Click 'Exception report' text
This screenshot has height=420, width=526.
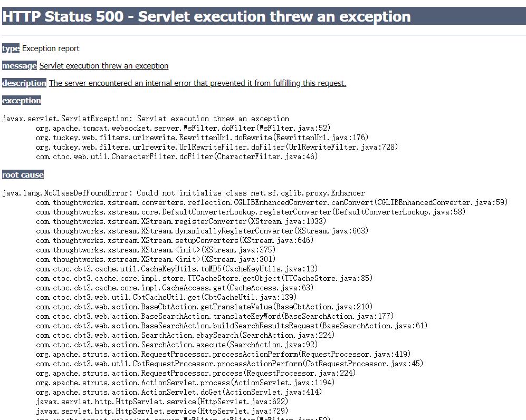51,48
